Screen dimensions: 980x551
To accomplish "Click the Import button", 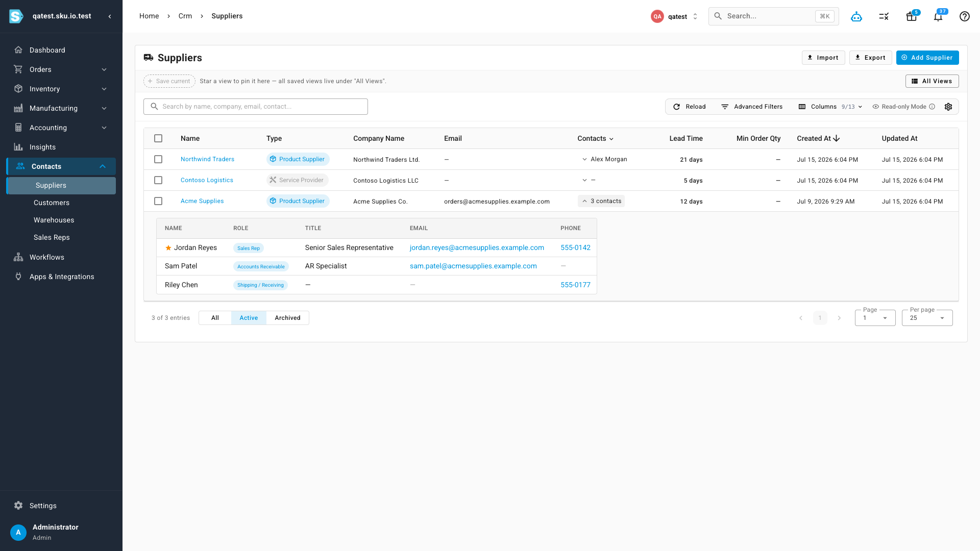I will 823,58.
